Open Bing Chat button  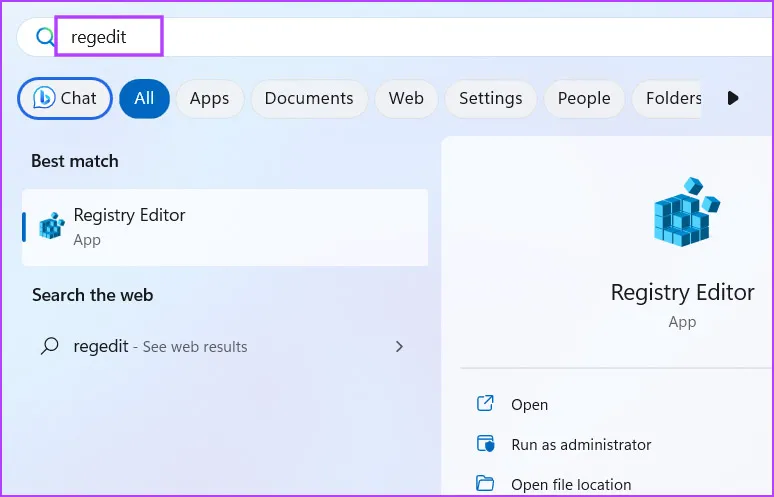(x=64, y=98)
